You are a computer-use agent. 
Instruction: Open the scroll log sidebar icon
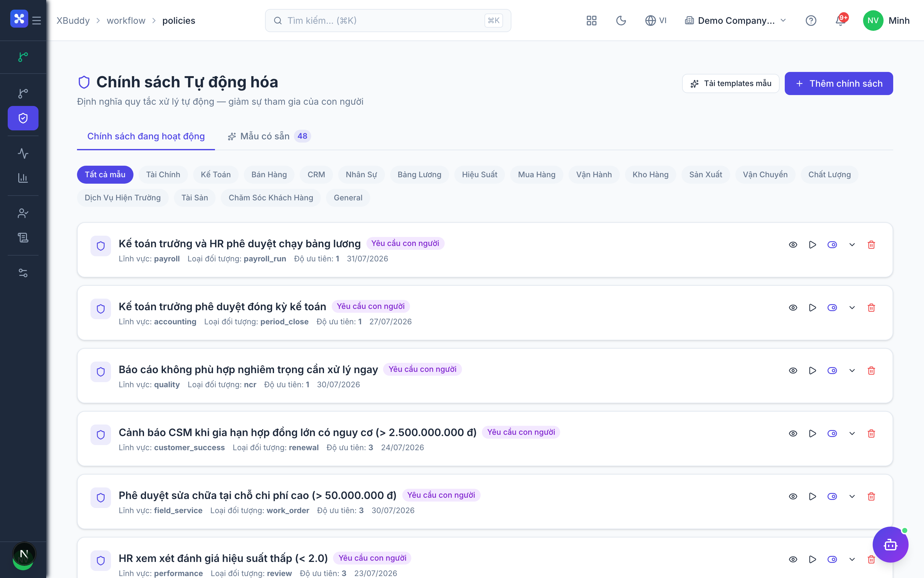pyautogui.click(x=23, y=238)
